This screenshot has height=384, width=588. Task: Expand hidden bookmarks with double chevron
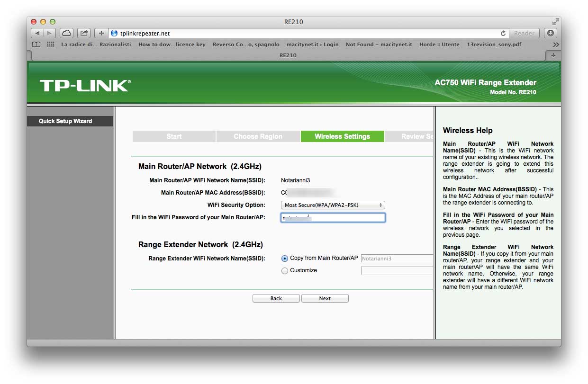point(556,45)
